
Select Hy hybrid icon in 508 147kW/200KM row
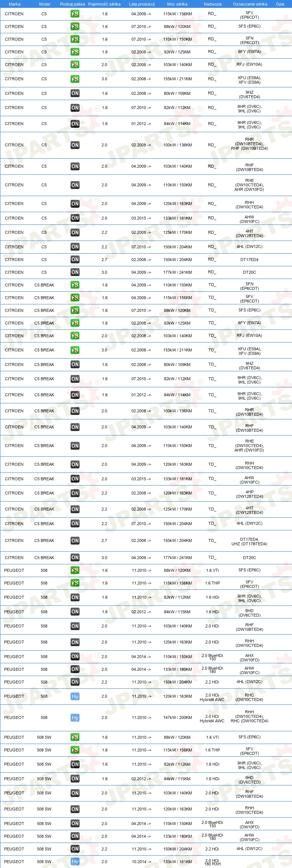[x=75, y=718]
